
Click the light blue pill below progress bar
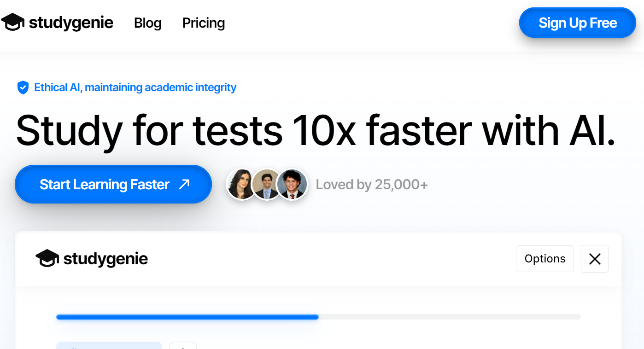[x=109, y=345]
